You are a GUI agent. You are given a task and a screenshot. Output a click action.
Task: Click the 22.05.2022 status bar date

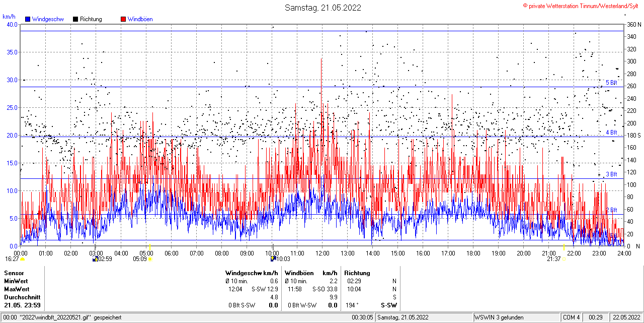(x=626, y=317)
